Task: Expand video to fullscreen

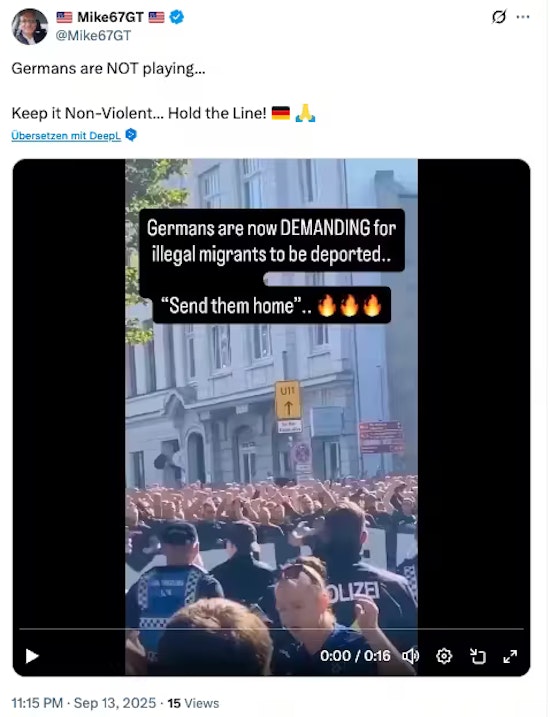Action: point(510,656)
